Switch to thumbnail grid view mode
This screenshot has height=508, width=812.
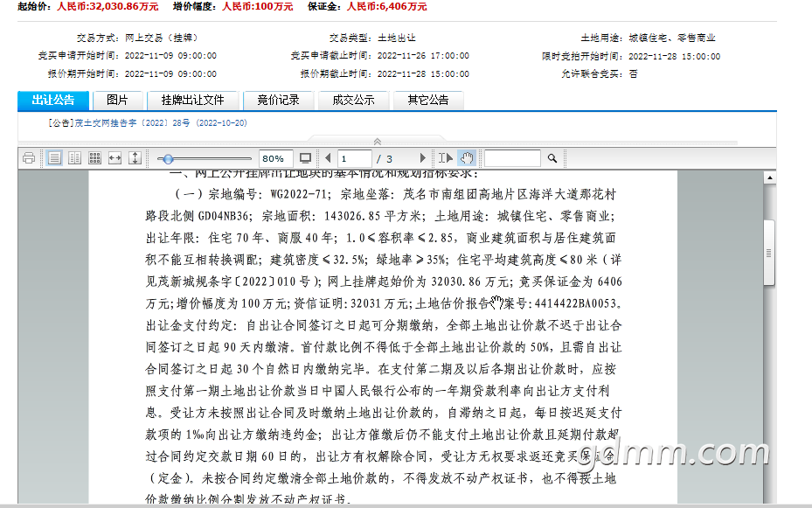(94, 158)
